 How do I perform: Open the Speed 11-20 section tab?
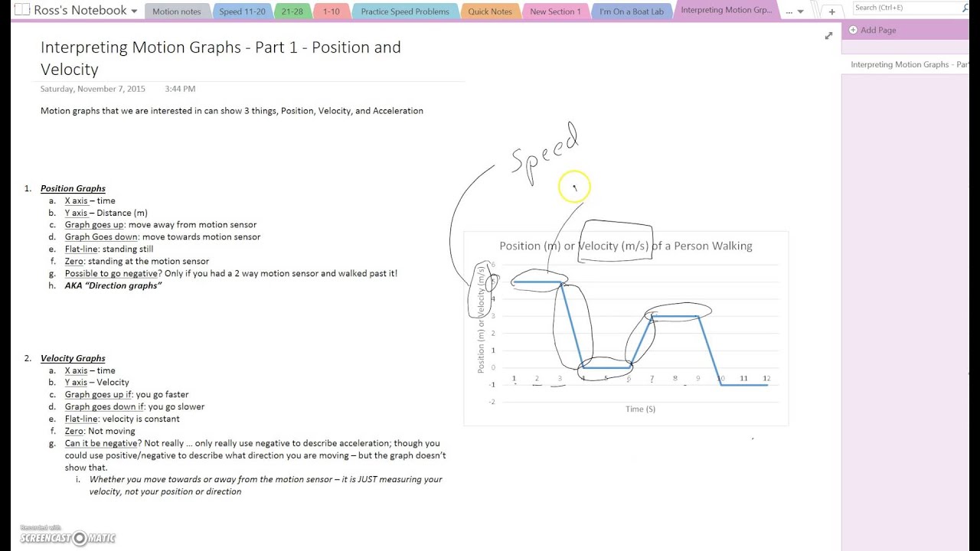242,11
